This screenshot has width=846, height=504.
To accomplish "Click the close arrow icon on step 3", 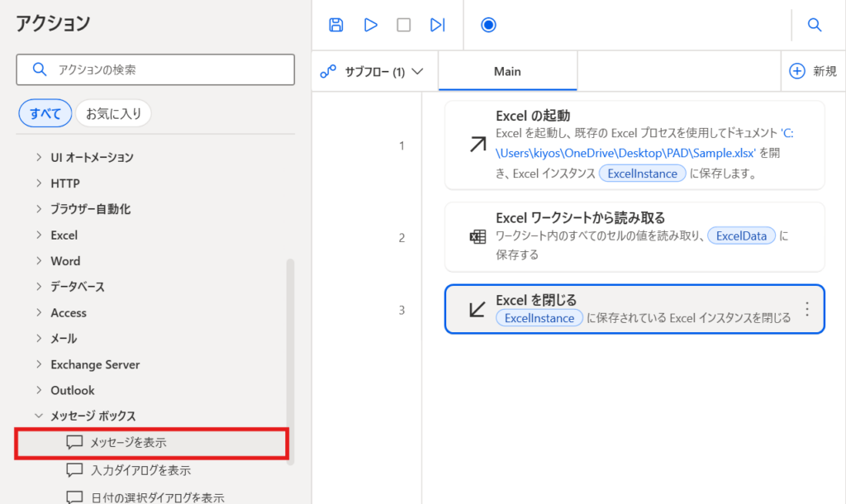I will (x=478, y=309).
